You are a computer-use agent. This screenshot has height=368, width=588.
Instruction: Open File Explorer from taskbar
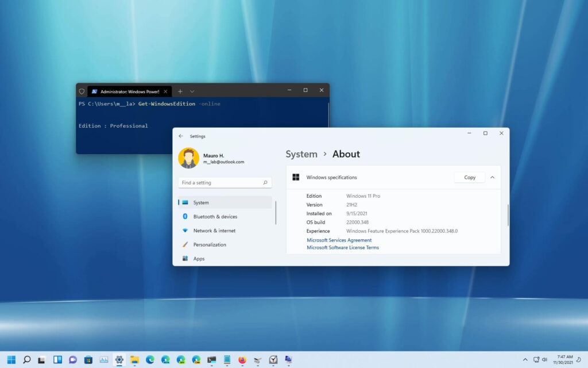134,360
